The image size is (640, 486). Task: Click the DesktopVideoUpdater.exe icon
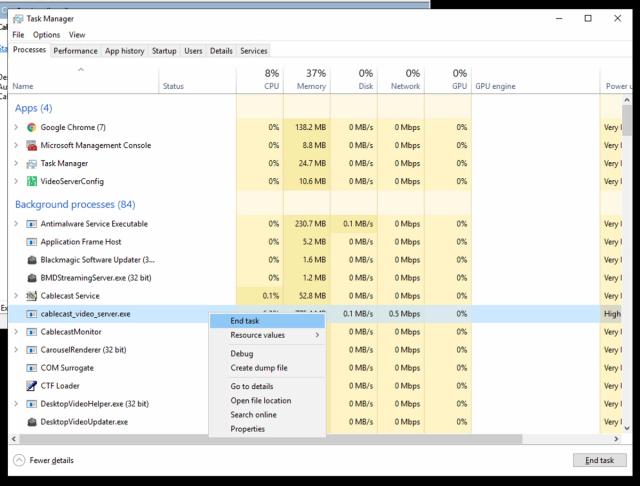pos(31,422)
